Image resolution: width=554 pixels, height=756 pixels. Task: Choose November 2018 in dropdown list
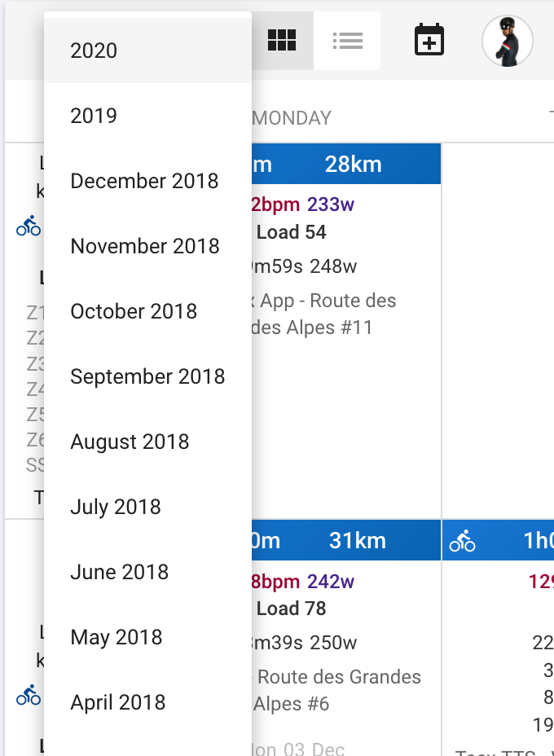point(147,246)
